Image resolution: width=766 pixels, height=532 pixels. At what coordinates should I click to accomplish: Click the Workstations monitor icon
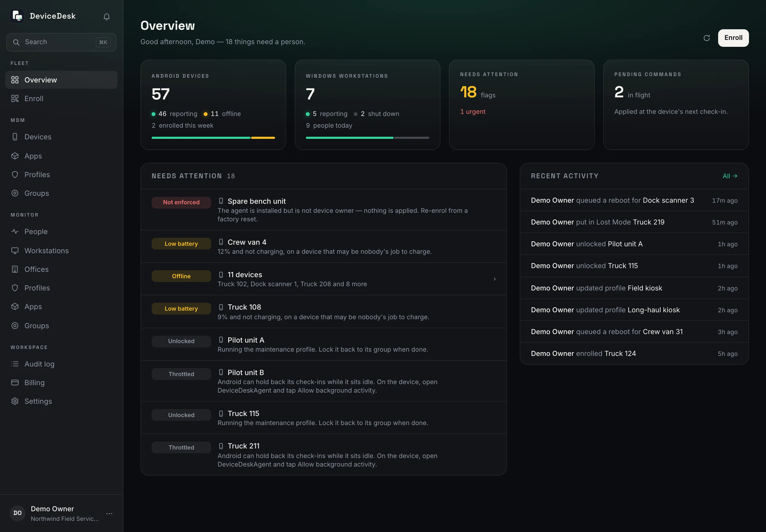point(15,250)
